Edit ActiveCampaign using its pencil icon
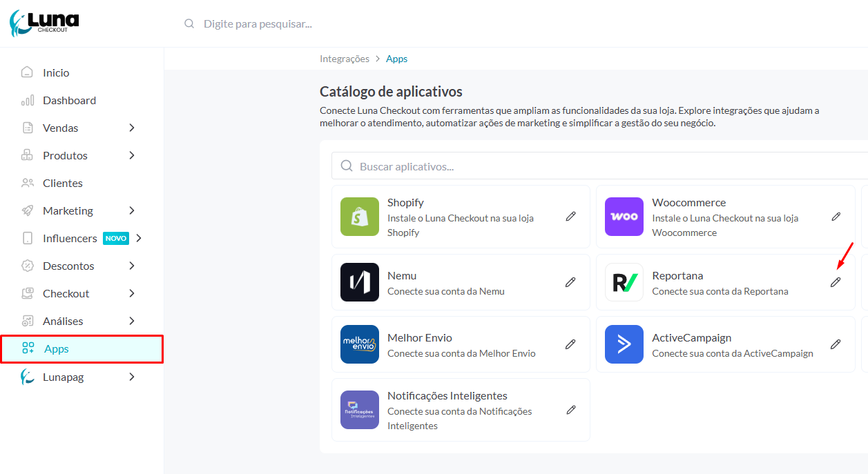The image size is (868, 474). click(836, 344)
